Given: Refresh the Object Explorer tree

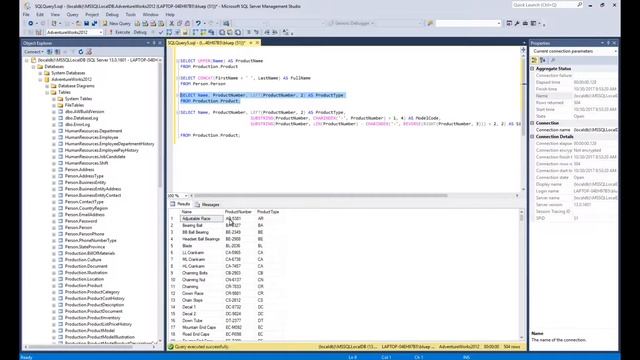Looking at the screenshot, I should [x=81, y=52].
